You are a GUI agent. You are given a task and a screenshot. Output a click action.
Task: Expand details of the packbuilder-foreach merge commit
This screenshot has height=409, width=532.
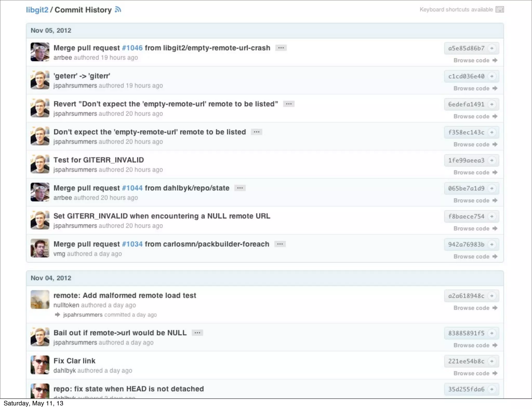(280, 244)
